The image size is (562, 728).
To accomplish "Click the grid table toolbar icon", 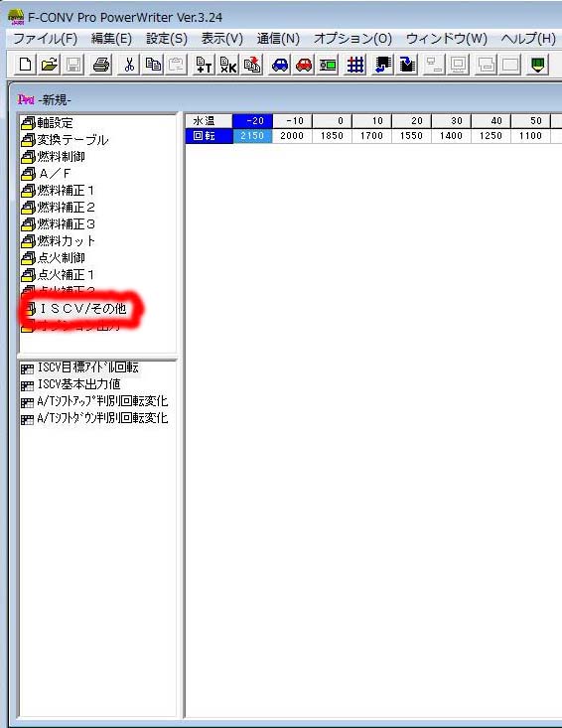I will [355, 65].
